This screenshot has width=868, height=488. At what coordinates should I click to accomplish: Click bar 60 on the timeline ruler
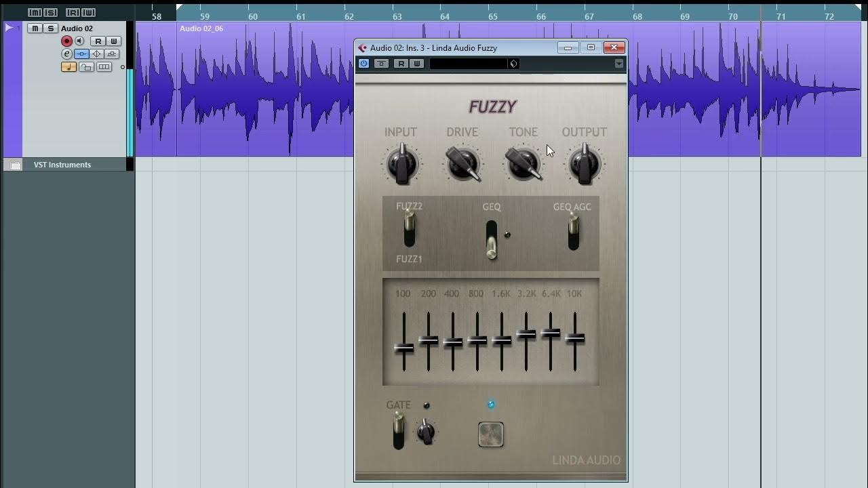click(253, 16)
